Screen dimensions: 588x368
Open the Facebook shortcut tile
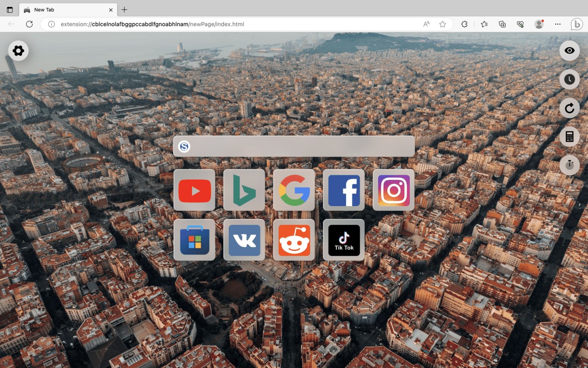click(x=344, y=190)
